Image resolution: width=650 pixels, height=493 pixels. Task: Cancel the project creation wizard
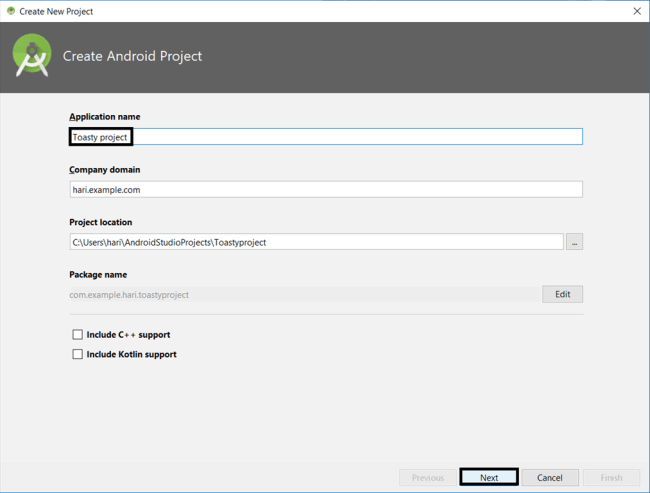[550, 478]
